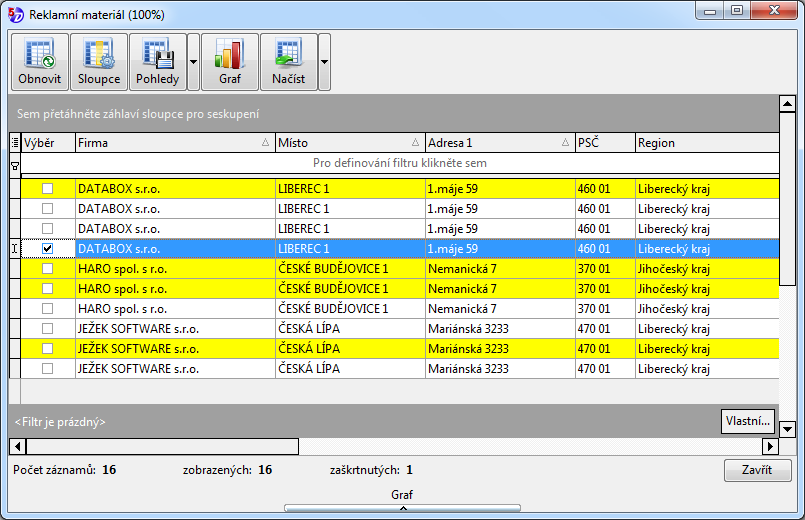Click the Obnovit refresh toolbar icon
Screen dimensions: 805x520
(40, 62)
